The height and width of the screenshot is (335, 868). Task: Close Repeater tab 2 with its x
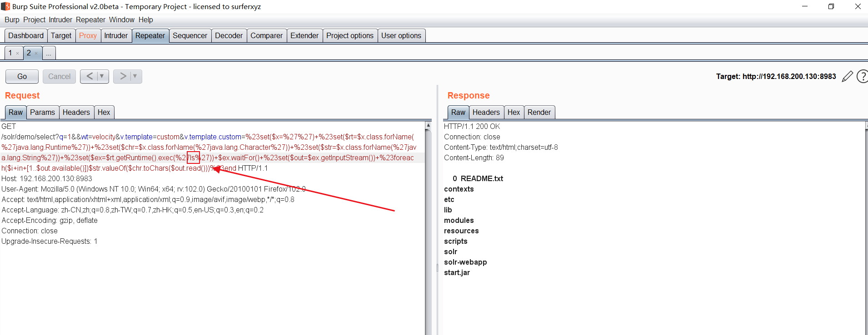coord(36,54)
